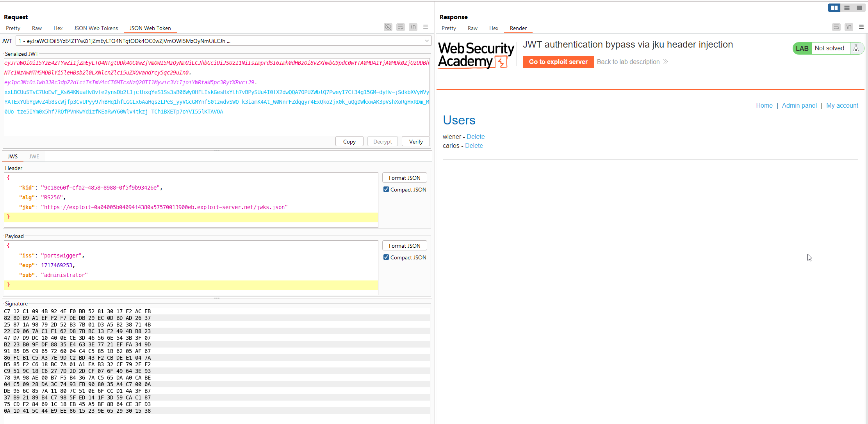Switch to top-bottom split layout icon
The image size is (868, 424).
click(x=847, y=8)
